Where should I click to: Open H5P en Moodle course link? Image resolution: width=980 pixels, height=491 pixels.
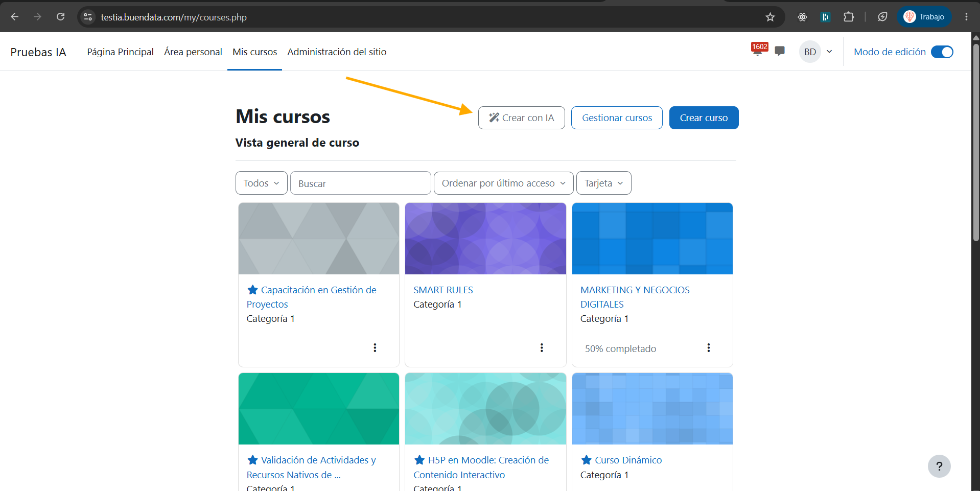481,467
